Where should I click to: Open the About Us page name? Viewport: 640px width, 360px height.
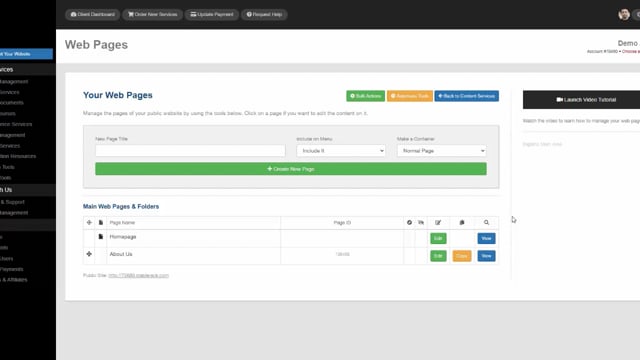(121, 254)
